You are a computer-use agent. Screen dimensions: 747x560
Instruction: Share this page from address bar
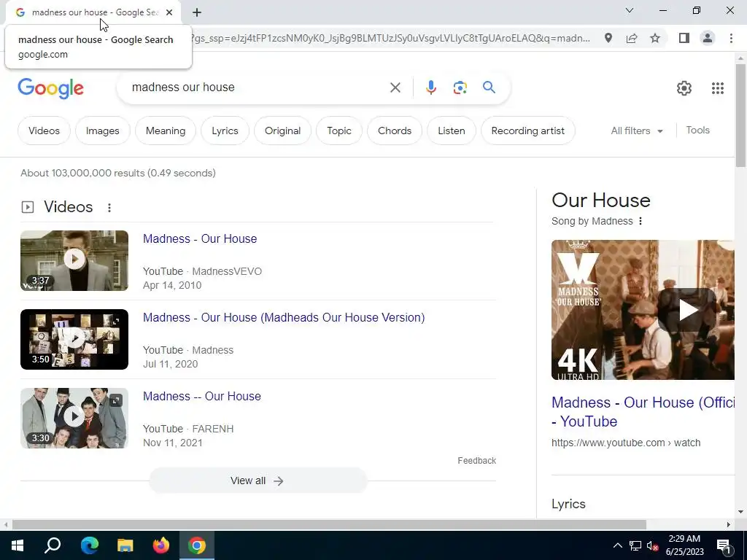pos(632,38)
